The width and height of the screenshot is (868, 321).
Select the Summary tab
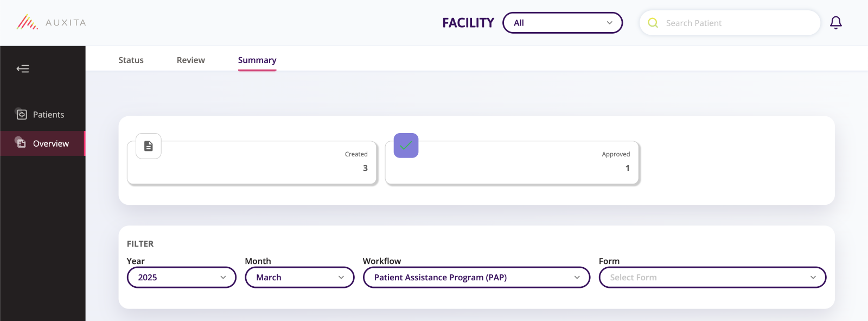point(257,60)
